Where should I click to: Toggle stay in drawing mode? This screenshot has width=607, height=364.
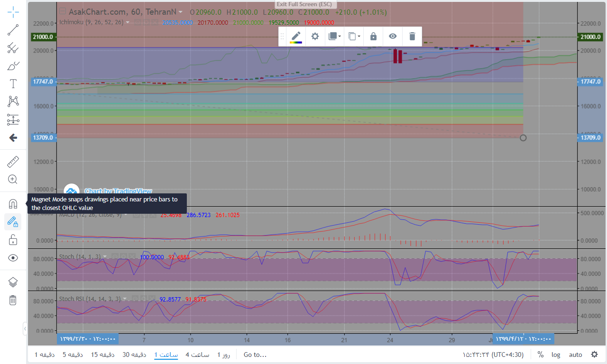(13, 222)
